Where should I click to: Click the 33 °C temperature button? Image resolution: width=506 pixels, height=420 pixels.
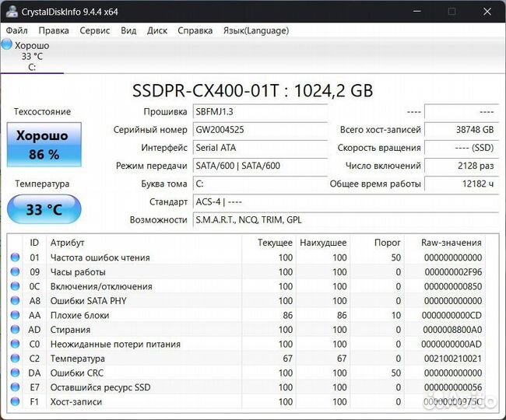(x=44, y=209)
